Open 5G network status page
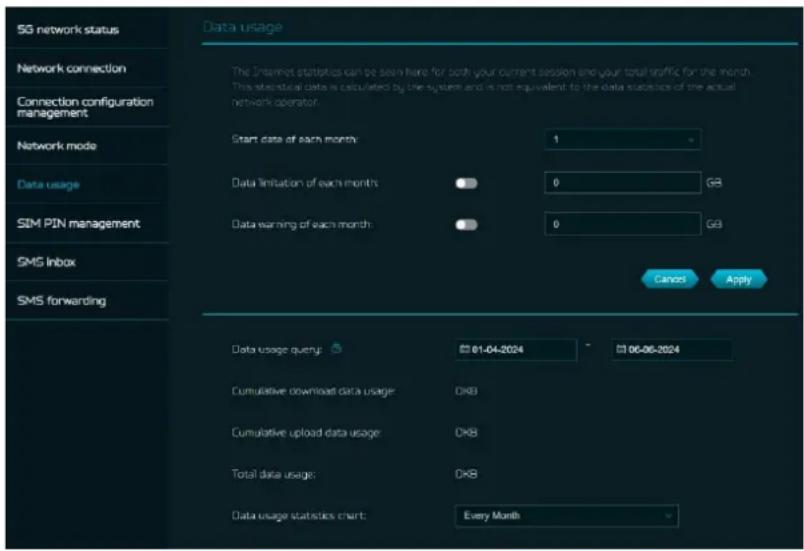Image resolution: width=804 pixels, height=551 pixels. tap(68, 30)
